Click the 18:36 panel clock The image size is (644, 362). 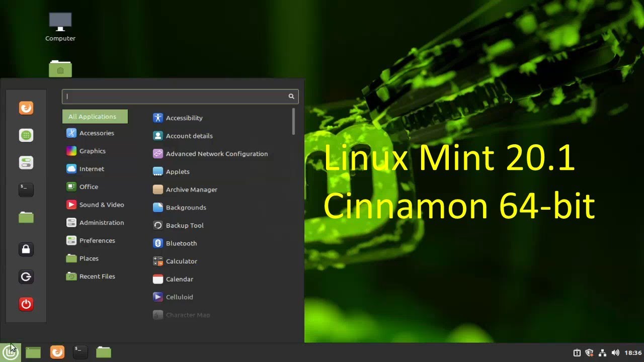tap(633, 353)
